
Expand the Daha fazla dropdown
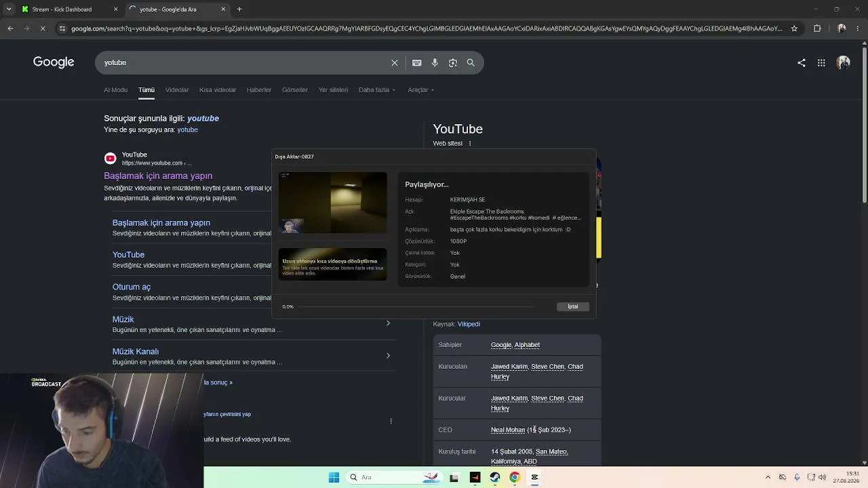click(x=377, y=89)
